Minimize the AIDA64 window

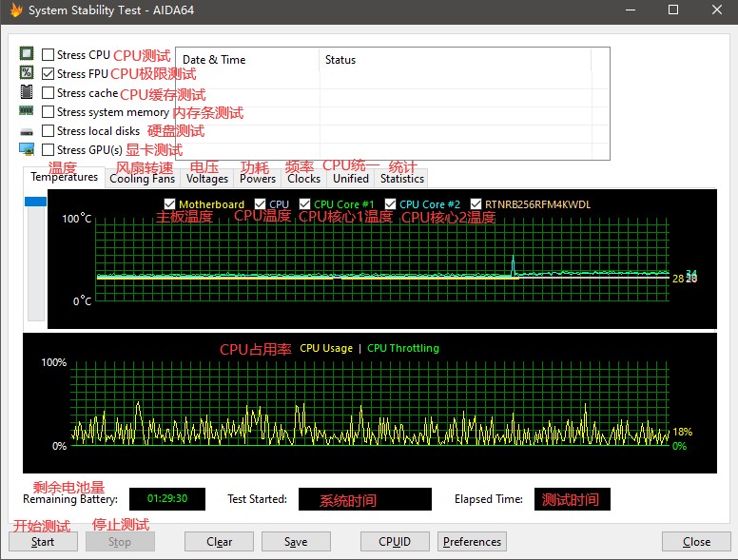631,10
